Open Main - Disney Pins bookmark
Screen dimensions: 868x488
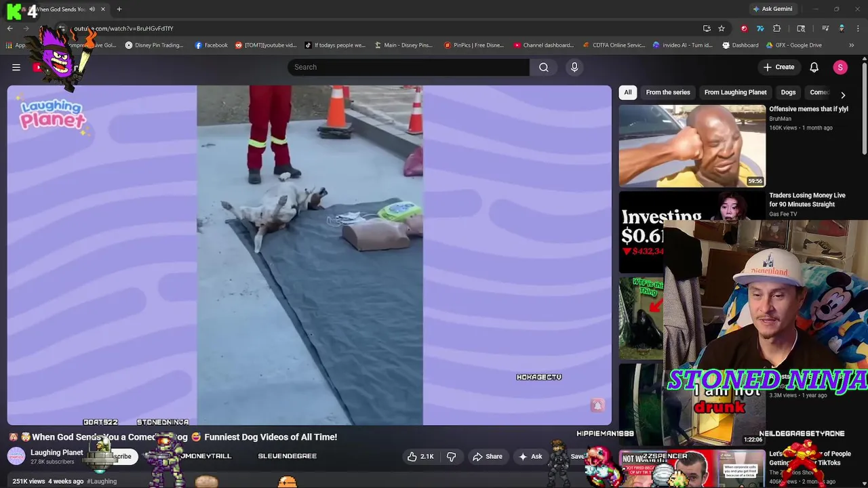coord(403,45)
